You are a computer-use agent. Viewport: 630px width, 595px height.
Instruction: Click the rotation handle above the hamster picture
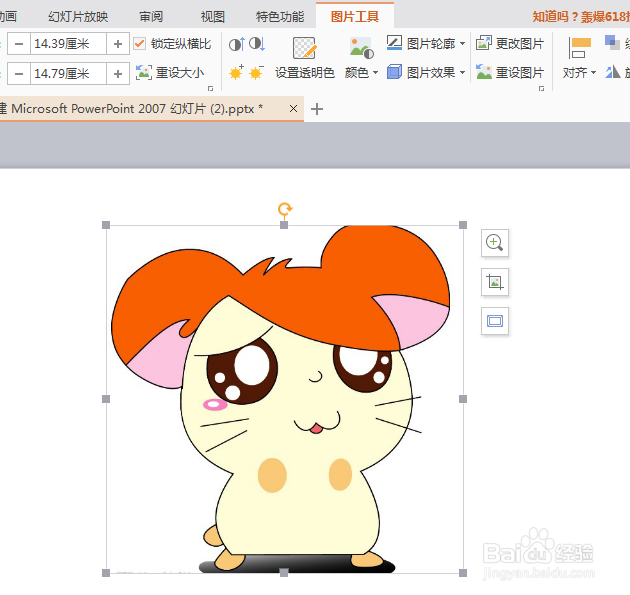pos(284,209)
